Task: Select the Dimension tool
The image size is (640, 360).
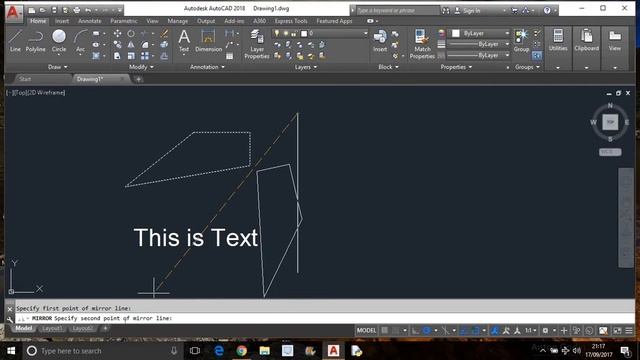Action: click(208, 40)
